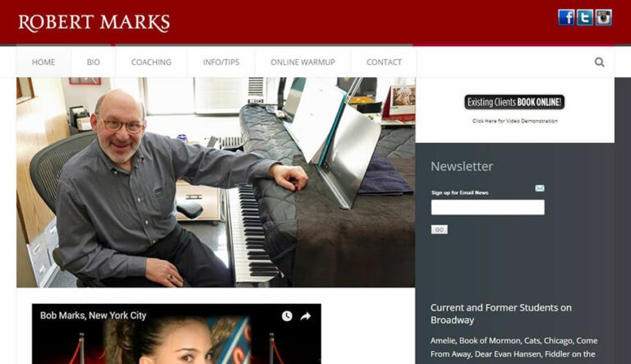Viewport: 631px width, 364px height.
Task: Open the Online Warmup menu item
Action: [302, 62]
